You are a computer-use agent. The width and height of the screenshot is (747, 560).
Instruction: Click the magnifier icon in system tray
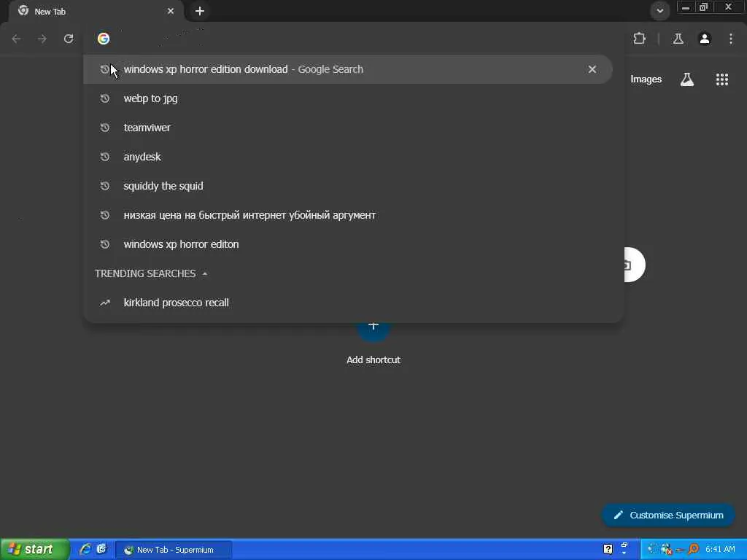[694, 550]
